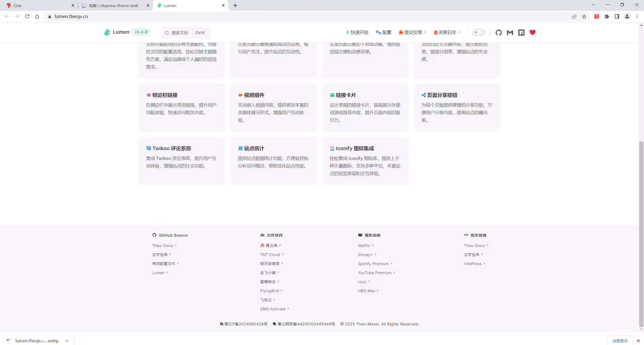This screenshot has width=644, height=345.
Task: Click the Iconify 图标集成 card title
Action: [355, 149]
